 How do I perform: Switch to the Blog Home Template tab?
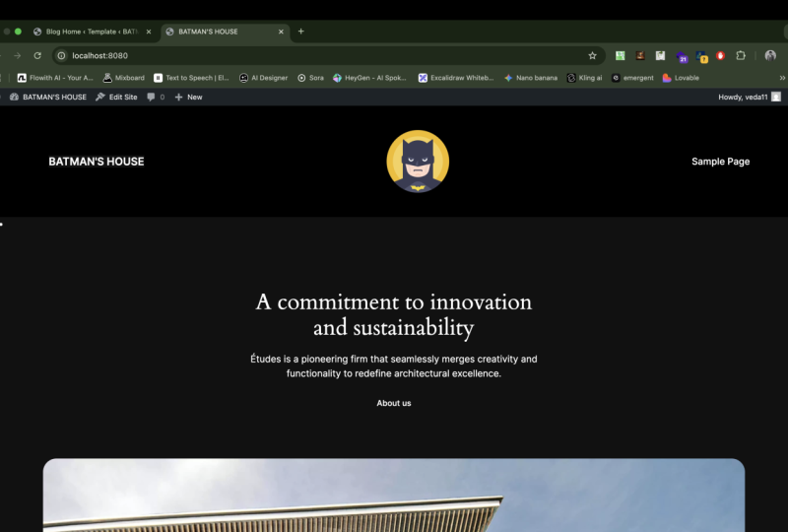92,32
